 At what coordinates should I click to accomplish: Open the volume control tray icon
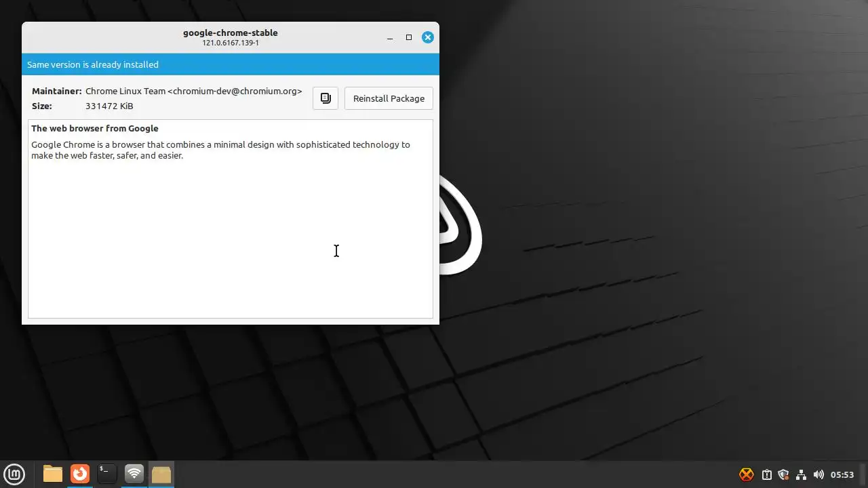pyautogui.click(x=818, y=474)
